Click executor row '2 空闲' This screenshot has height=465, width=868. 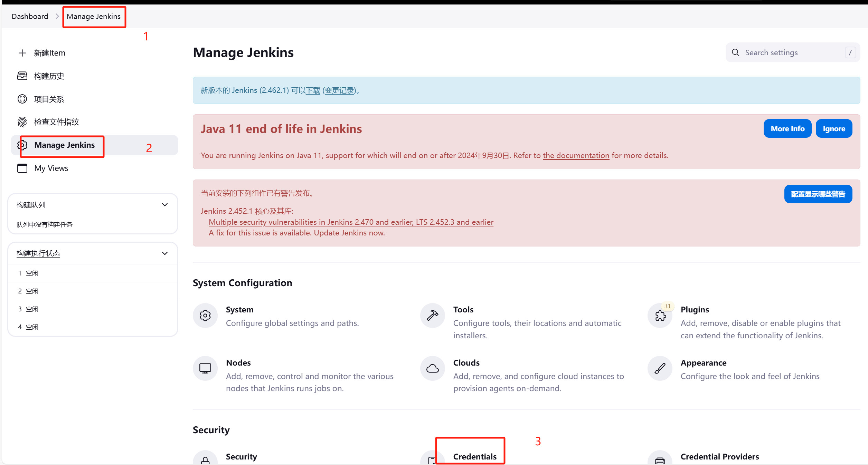(x=93, y=291)
